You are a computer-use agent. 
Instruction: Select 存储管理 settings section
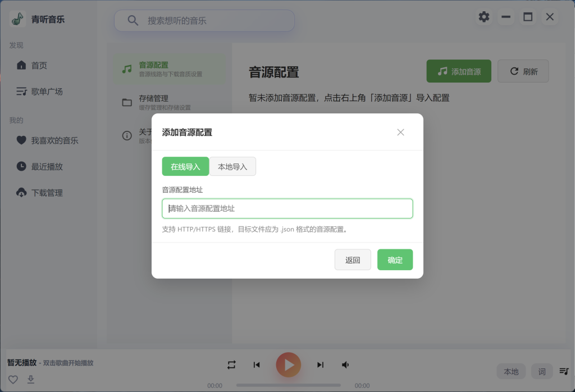(170, 102)
